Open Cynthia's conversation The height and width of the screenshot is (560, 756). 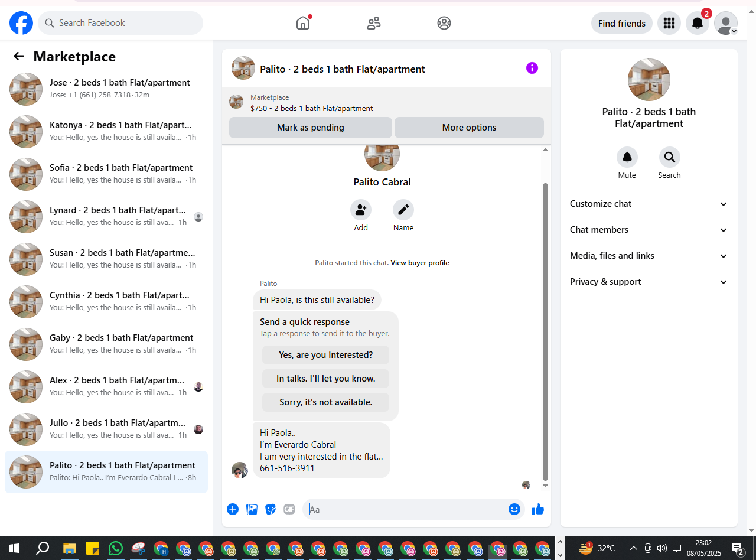click(106, 301)
